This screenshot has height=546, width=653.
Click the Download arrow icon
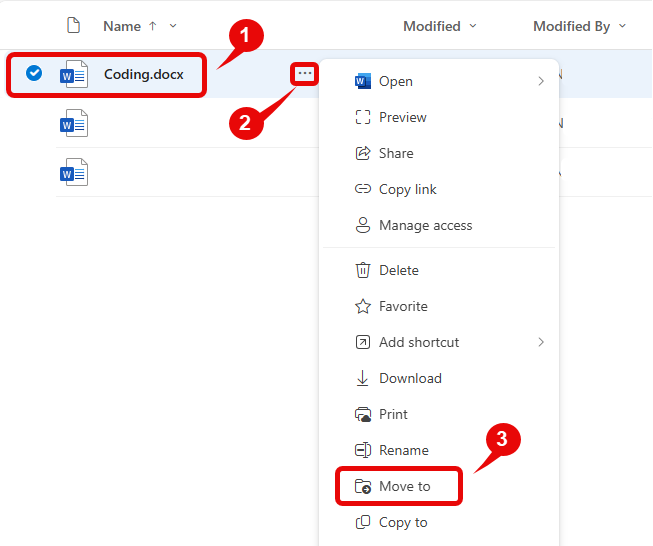click(x=363, y=378)
